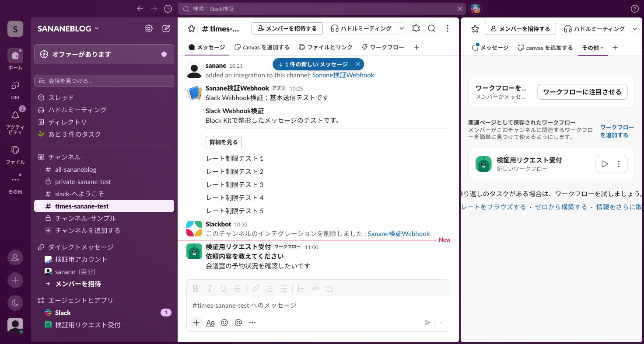Screen dimensions: 644x344
Task: Open 検証用リクエスト受付 workflow card options dots
Action: [x=619, y=164]
